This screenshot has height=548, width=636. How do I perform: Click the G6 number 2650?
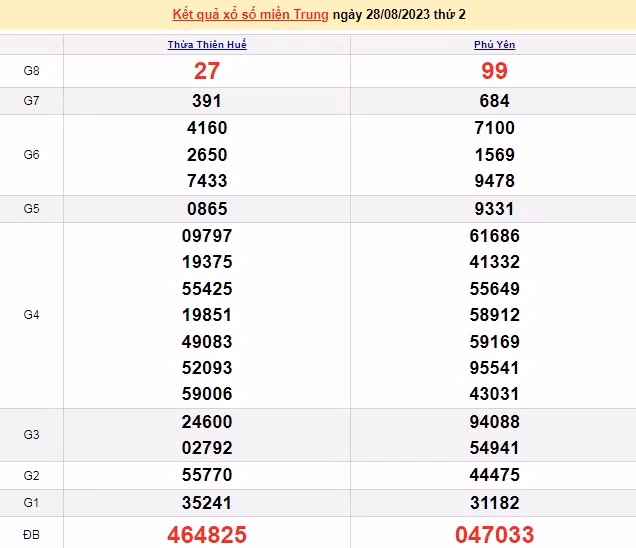click(207, 155)
